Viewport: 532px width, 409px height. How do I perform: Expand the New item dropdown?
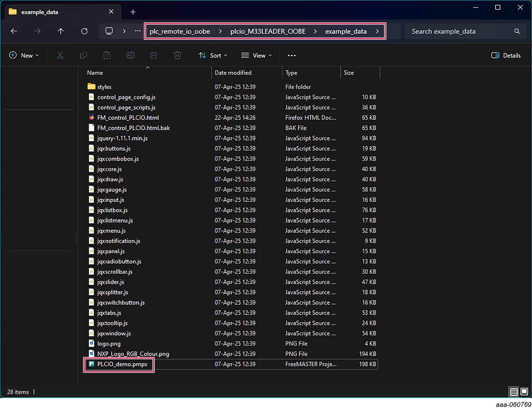[x=24, y=55]
